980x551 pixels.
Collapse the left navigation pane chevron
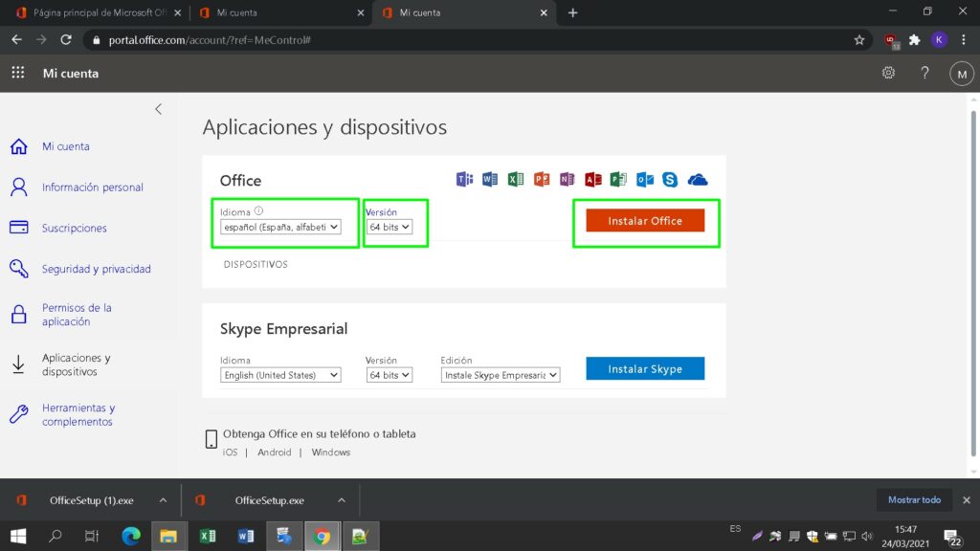point(159,109)
